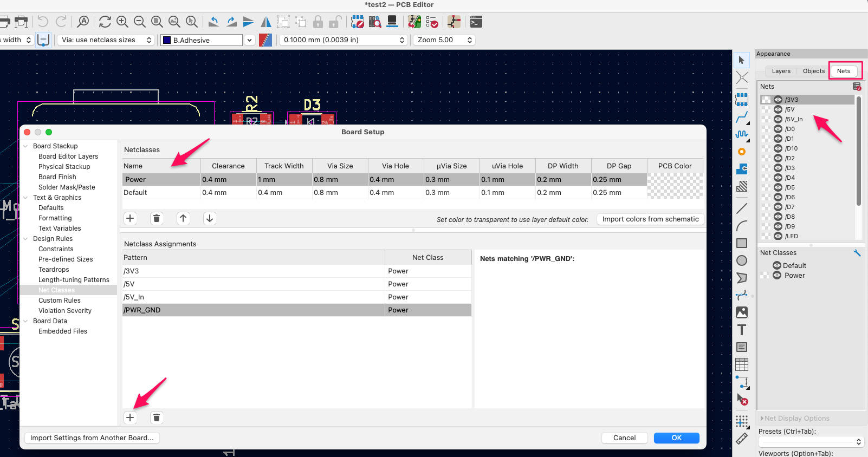Toggle visibility of Power net class
The image size is (868, 457).
(777, 276)
